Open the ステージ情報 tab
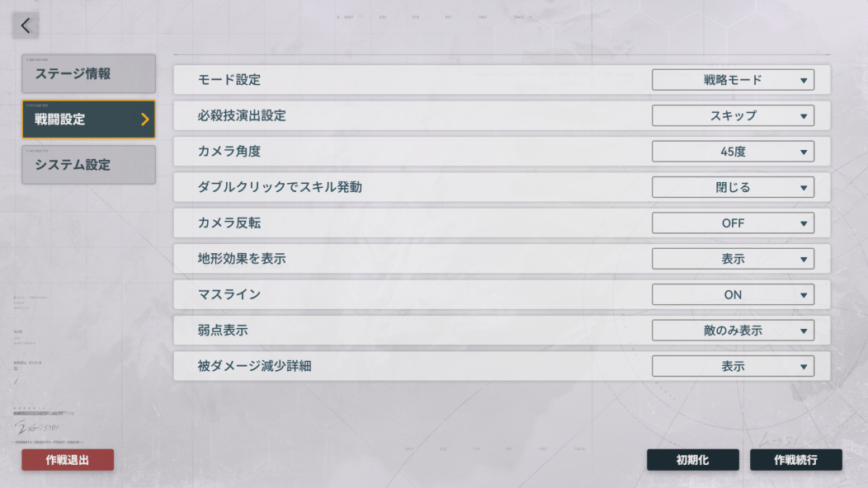868x488 pixels. (x=88, y=73)
